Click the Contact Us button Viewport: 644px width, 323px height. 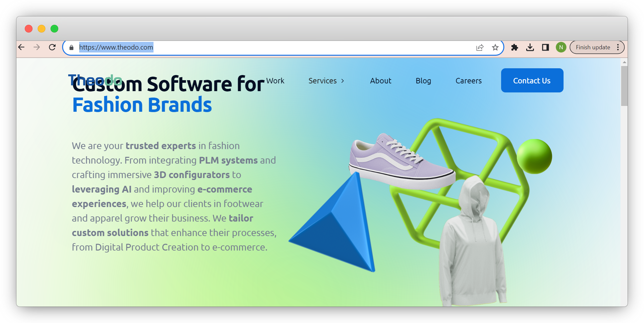(x=532, y=81)
